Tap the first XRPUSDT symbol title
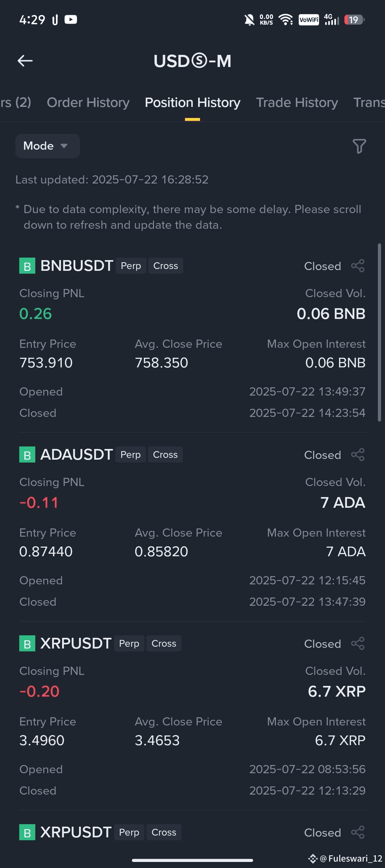 76,644
